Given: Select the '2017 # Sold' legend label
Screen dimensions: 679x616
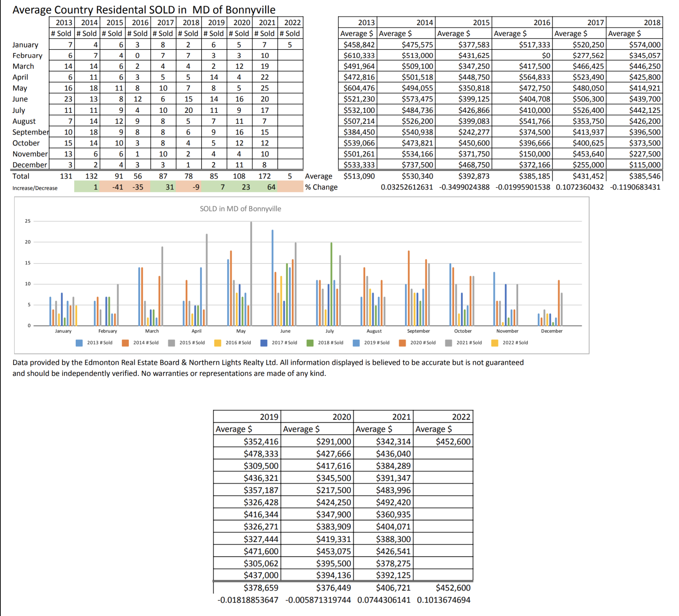Looking at the screenshot, I should (284, 343).
